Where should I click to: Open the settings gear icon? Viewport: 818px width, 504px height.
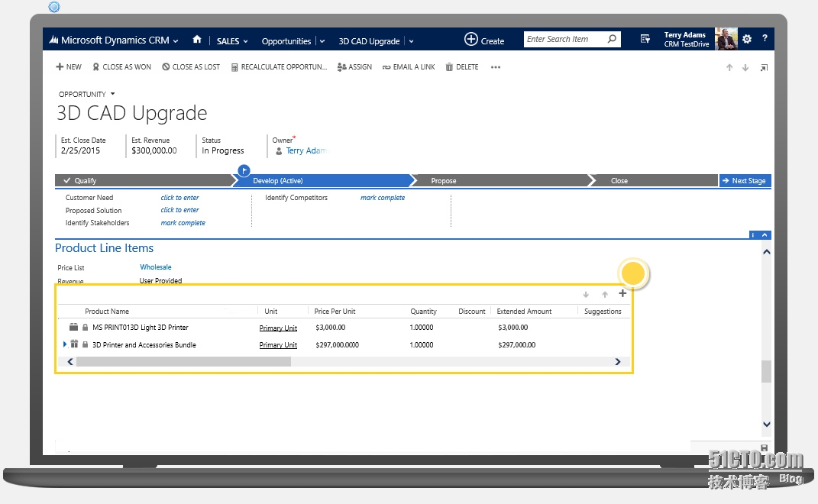click(x=746, y=39)
